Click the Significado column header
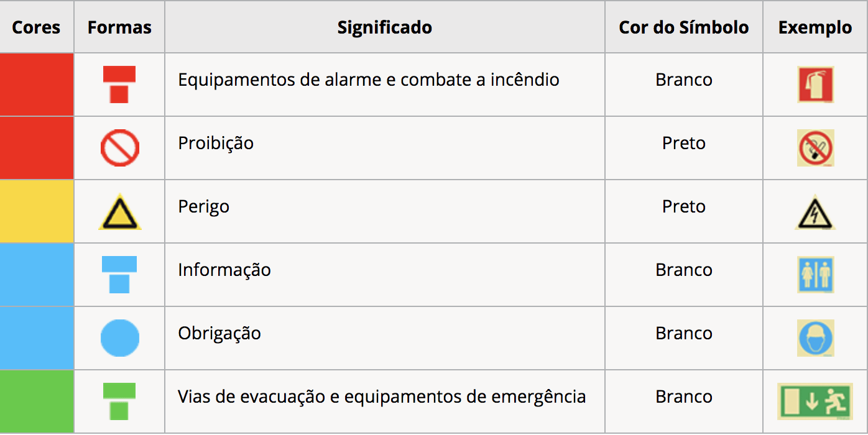Screen dimensions: 868x435 (384, 27)
